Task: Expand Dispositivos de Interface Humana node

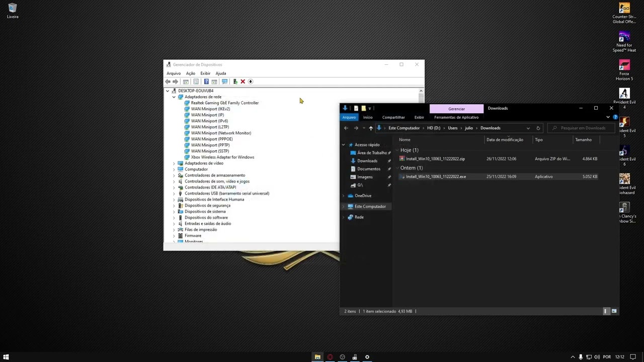Action: tap(174, 200)
